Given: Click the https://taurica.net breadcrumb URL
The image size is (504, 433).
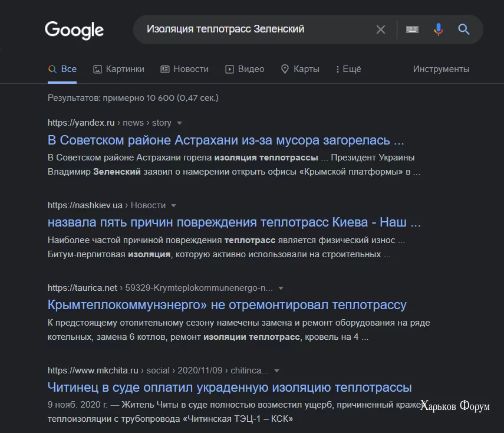Looking at the screenshot, I should 160,288.
